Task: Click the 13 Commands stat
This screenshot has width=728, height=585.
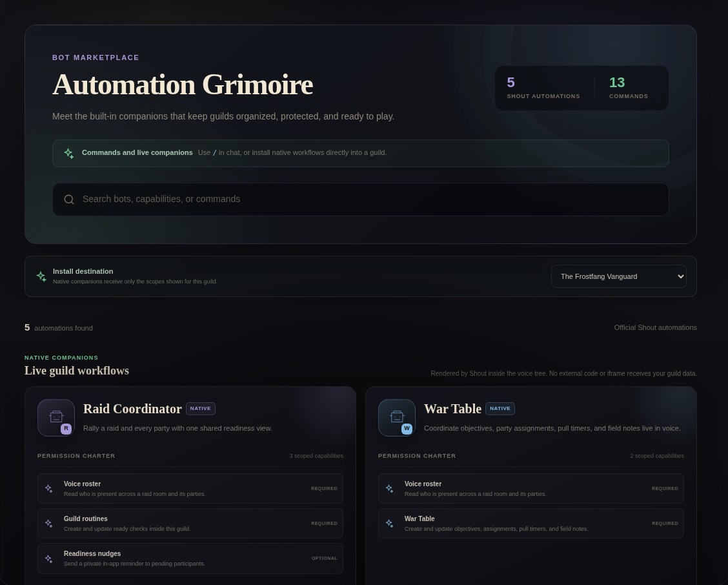Action: coord(628,88)
